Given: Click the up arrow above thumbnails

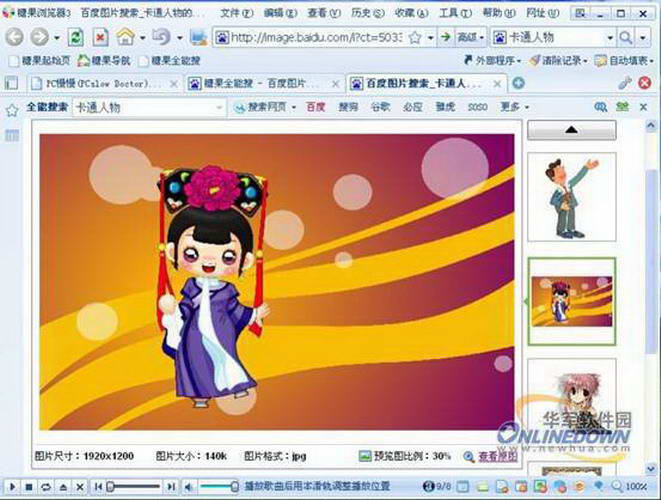Looking at the screenshot, I should click(x=572, y=130).
